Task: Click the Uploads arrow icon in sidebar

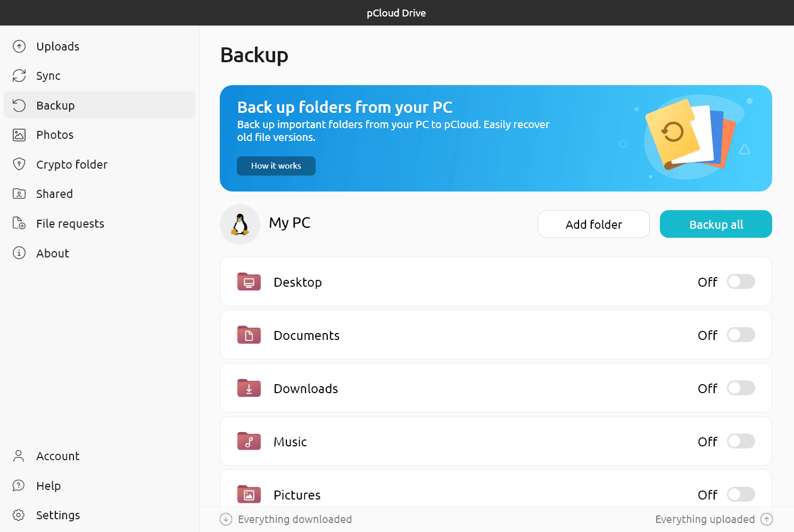Action: pyautogui.click(x=19, y=46)
